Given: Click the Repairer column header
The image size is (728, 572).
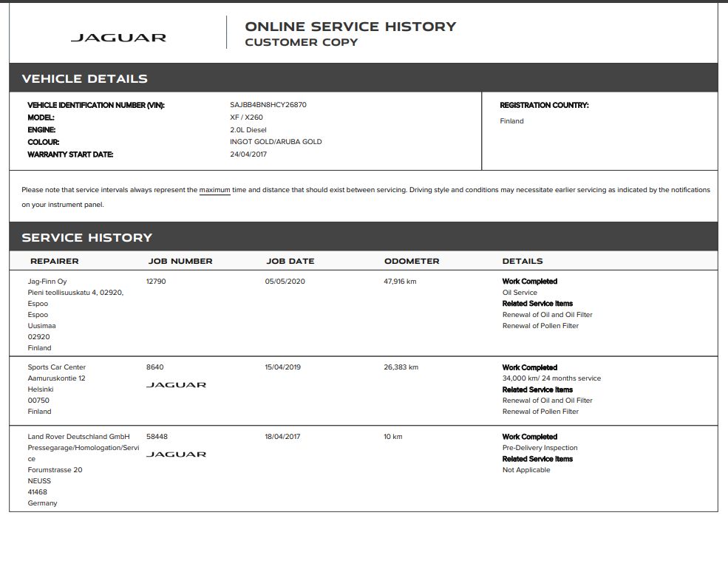Looking at the screenshot, I should [54, 261].
